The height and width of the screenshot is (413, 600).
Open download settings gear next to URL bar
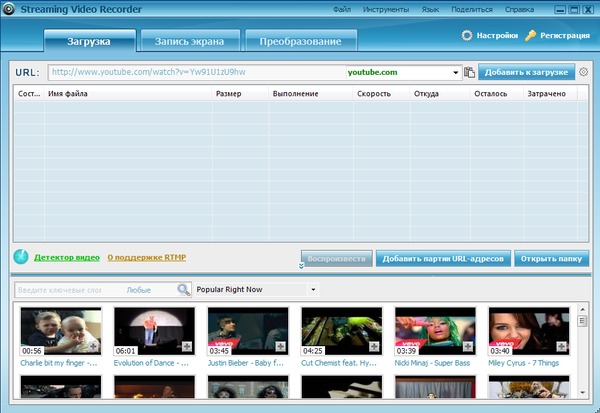(584, 72)
